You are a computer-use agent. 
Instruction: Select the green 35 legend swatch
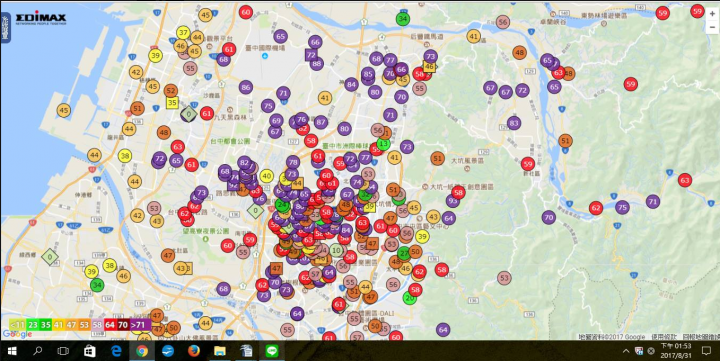click(x=45, y=325)
